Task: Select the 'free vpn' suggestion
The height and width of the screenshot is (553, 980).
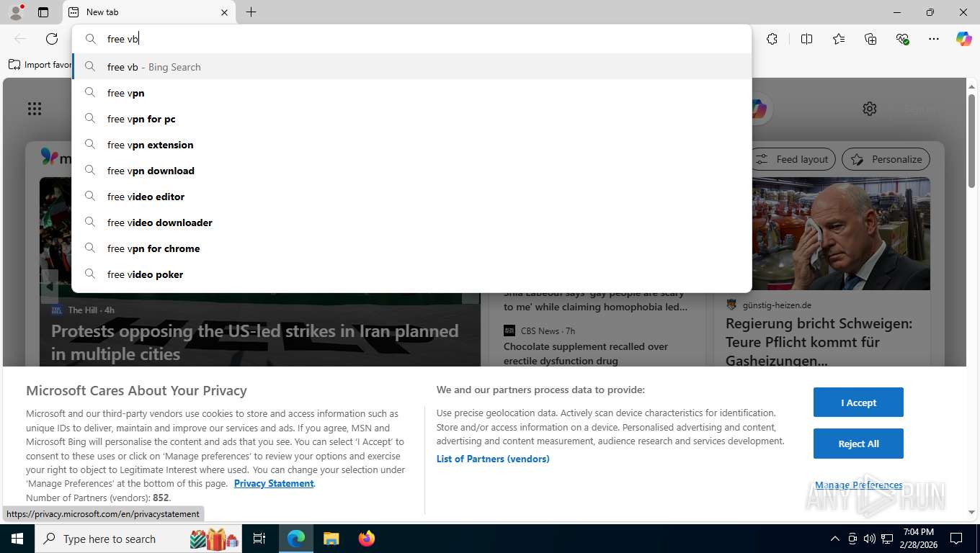Action: click(411, 93)
